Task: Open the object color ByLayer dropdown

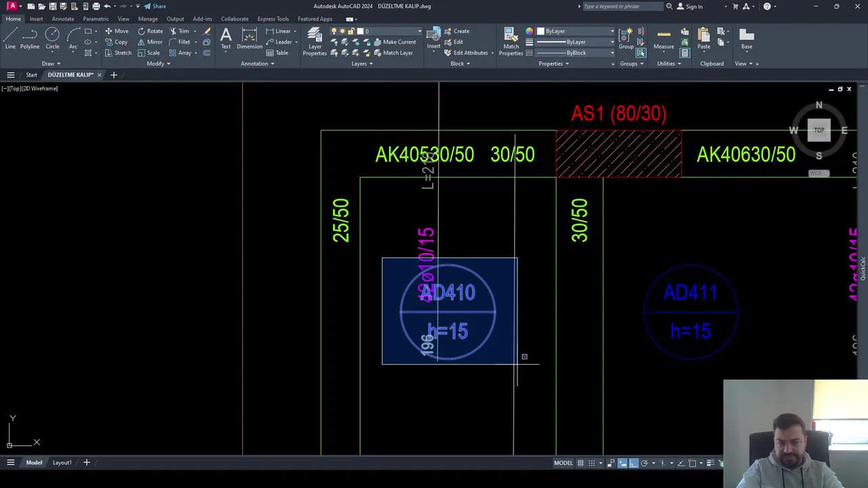Action: 576,31
